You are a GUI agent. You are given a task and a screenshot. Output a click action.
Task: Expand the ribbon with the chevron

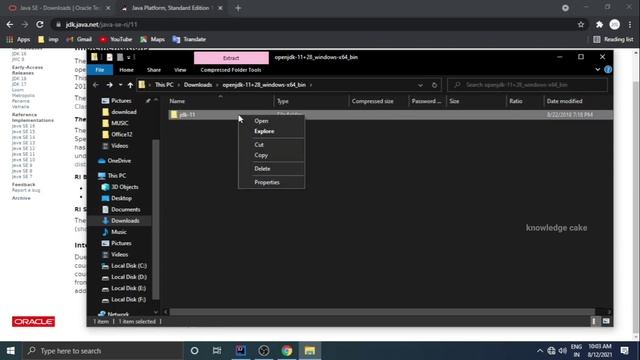coord(598,70)
